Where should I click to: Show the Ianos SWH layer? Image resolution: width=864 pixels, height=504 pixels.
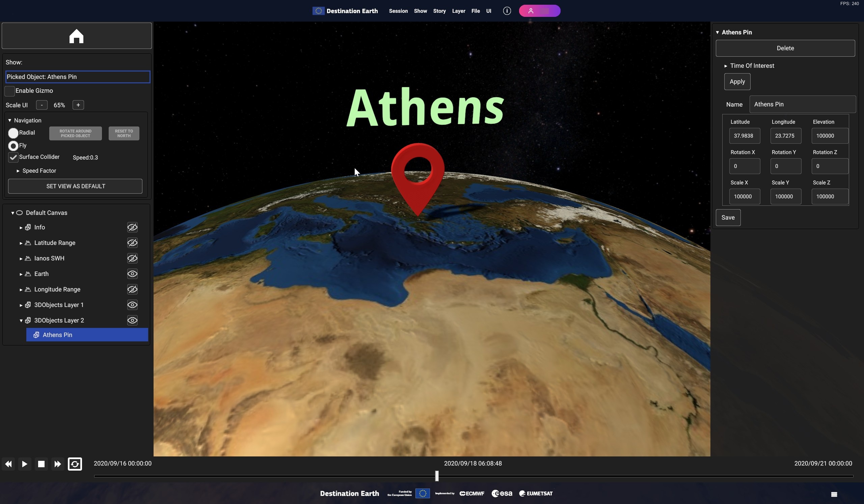(x=132, y=258)
